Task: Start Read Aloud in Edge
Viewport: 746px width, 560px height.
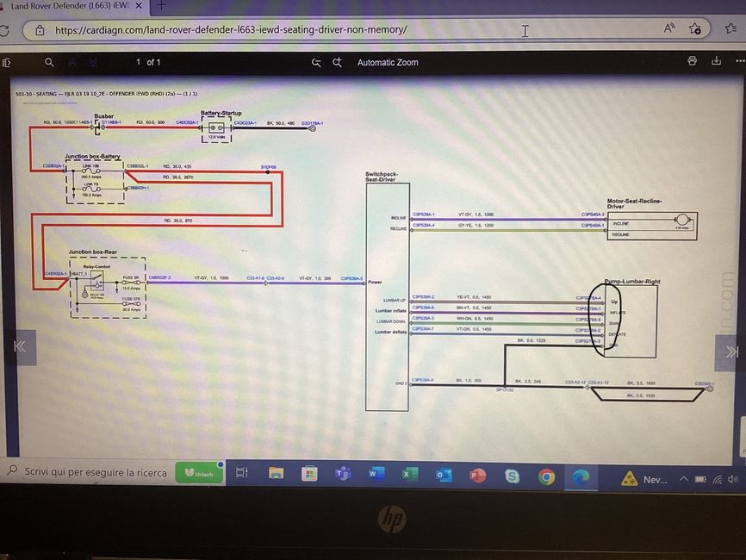Action: point(669,28)
